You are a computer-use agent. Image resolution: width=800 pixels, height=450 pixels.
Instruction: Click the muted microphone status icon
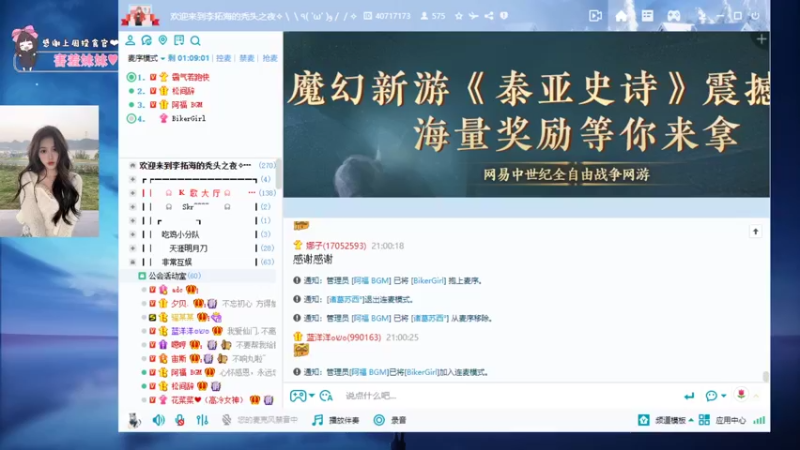(227, 420)
